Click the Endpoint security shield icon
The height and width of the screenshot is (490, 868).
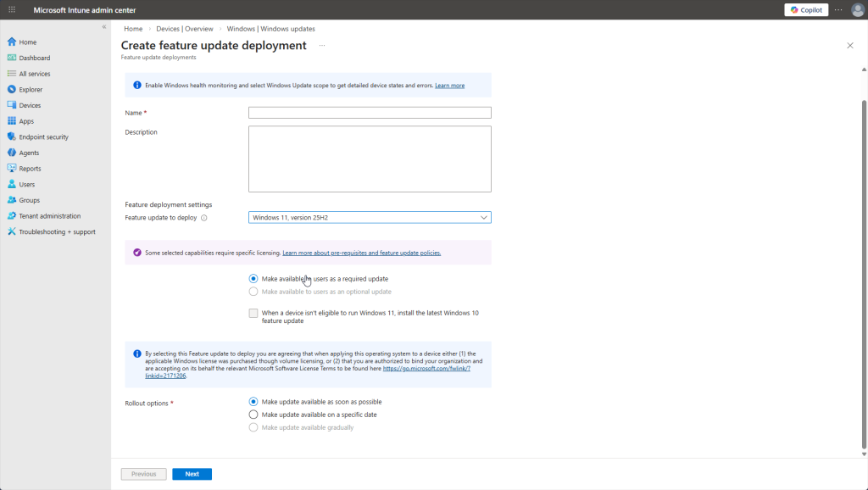(12, 136)
